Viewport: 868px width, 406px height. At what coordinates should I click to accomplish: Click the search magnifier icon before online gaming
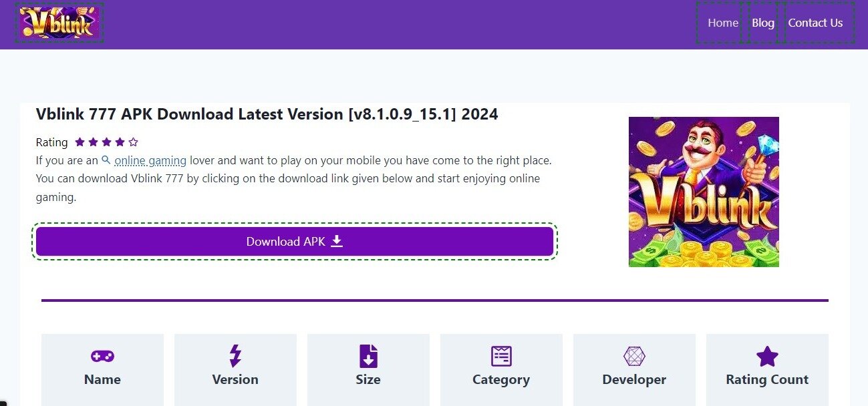(106, 160)
